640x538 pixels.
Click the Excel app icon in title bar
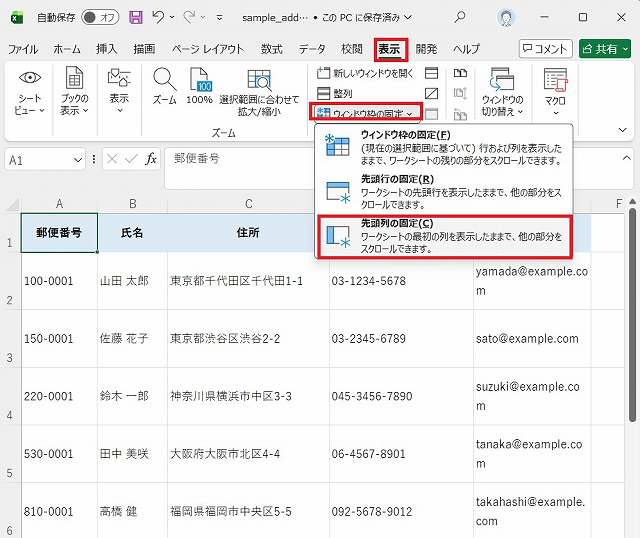point(17,18)
